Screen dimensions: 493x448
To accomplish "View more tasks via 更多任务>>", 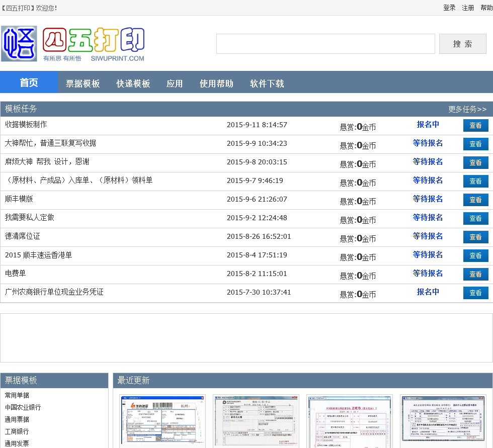I will (467, 109).
